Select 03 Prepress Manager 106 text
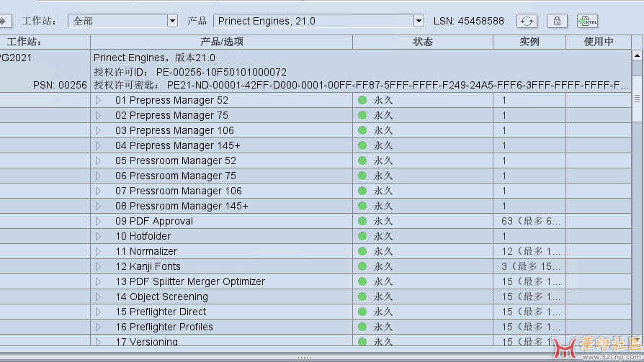The height and width of the screenshot is (362, 644). (x=174, y=130)
